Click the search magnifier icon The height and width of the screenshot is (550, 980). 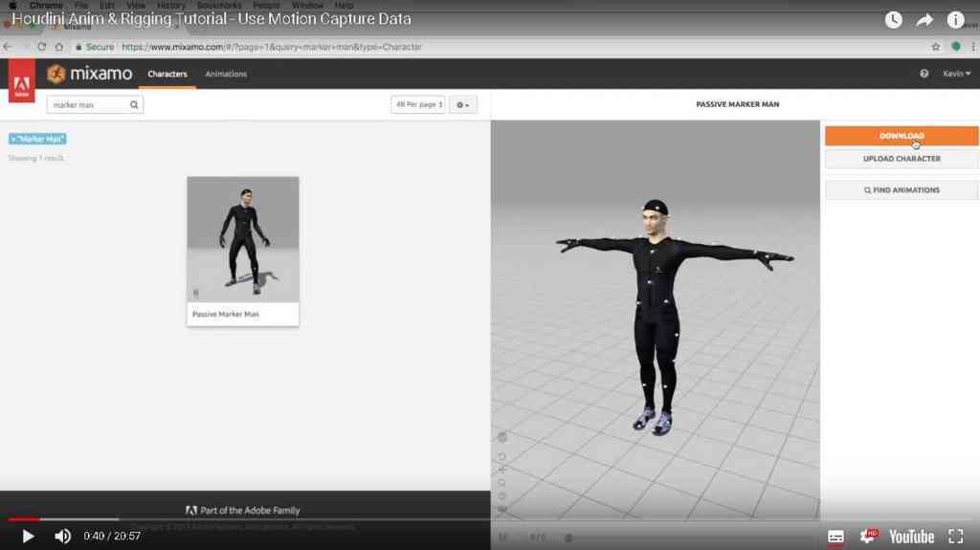pos(134,105)
